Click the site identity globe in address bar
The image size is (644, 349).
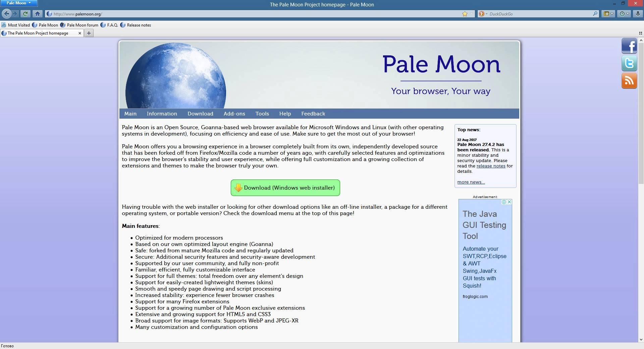(49, 14)
